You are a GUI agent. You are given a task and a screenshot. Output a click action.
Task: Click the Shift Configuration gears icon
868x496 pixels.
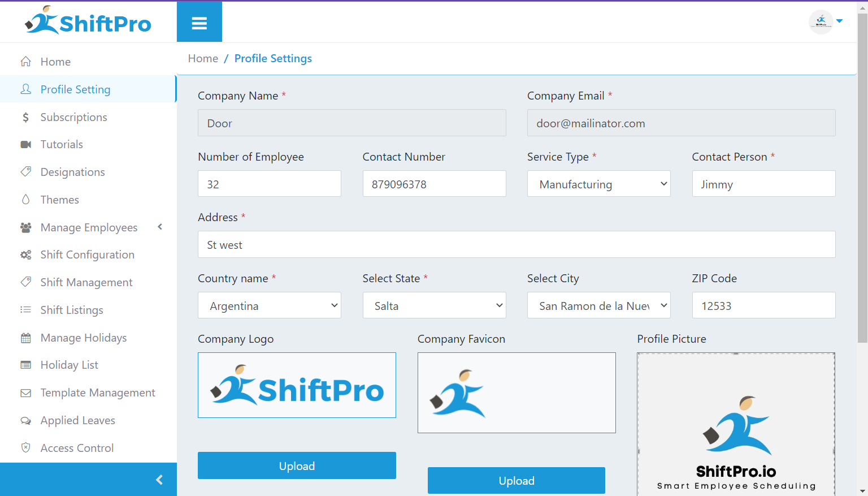pos(26,255)
